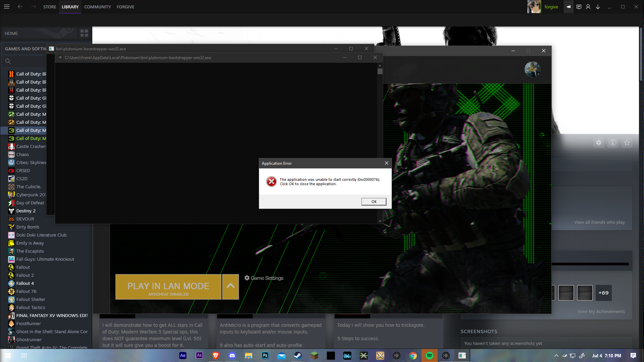Click OK in the Application Error dialog
This screenshot has height=362, width=644.
pyautogui.click(x=374, y=202)
